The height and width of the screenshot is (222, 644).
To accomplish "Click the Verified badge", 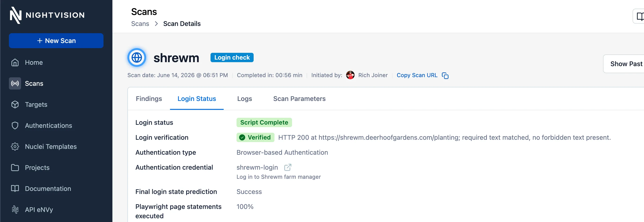I will 255,137.
